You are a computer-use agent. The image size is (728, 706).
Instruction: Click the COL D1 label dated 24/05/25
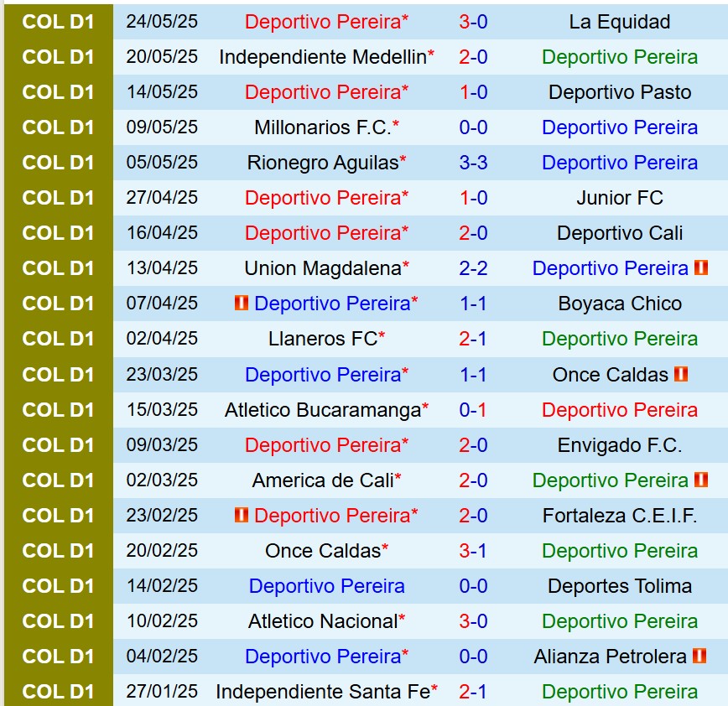click(x=58, y=22)
